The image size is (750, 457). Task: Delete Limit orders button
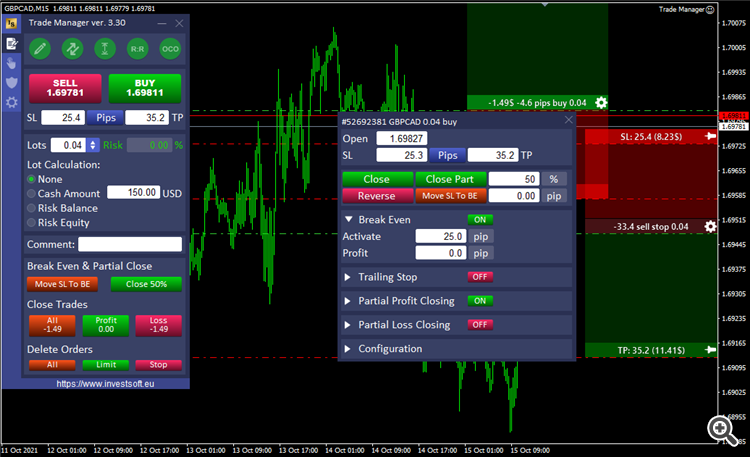[106, 365]
